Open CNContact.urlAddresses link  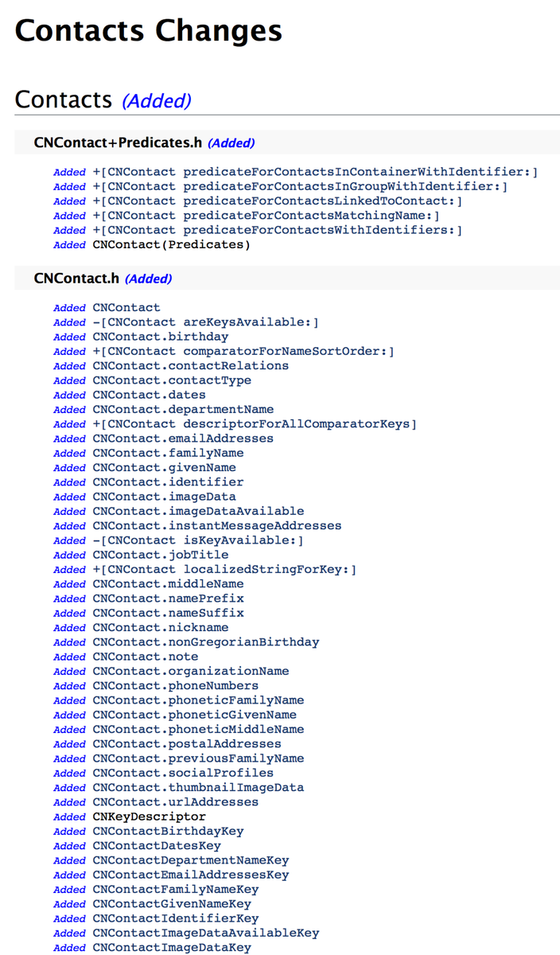(x=175, y=801)
